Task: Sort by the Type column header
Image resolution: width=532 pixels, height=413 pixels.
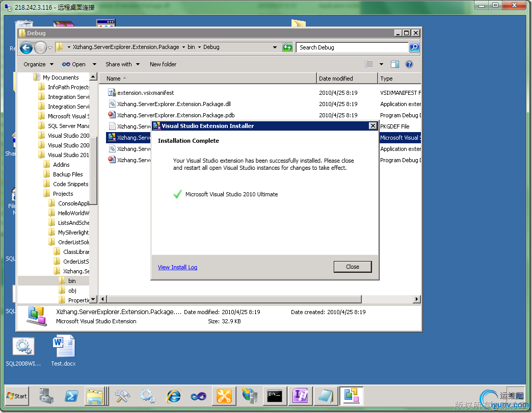Action: (x=400, y=79)
